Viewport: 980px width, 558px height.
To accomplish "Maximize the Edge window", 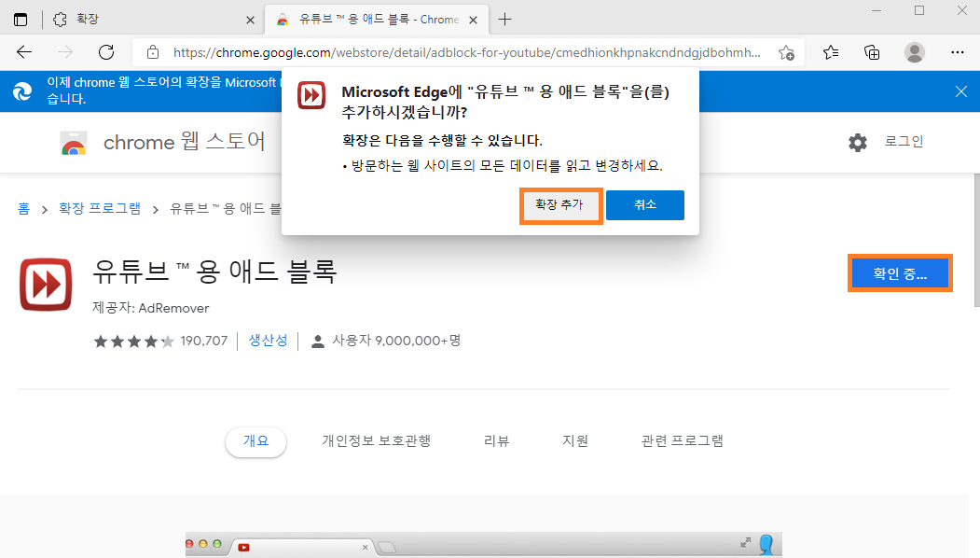I will tap(919, 10).
